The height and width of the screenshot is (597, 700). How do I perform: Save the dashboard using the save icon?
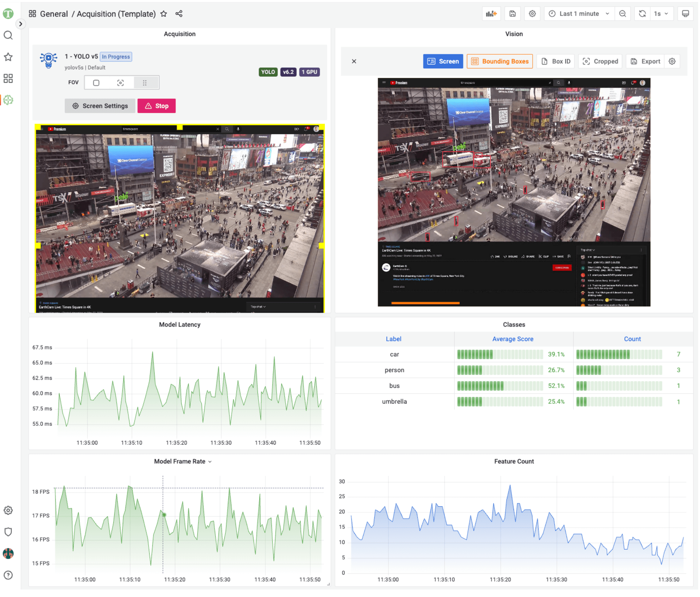click(512, 13)
